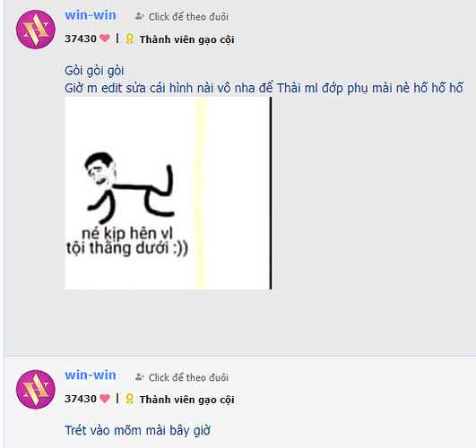The width and height of the screenshot is (476, 448).
Task: Follow via 'Click để theo đuôi' in the 'Trét vào mõm' post
Action: click(x=188, y=377)
